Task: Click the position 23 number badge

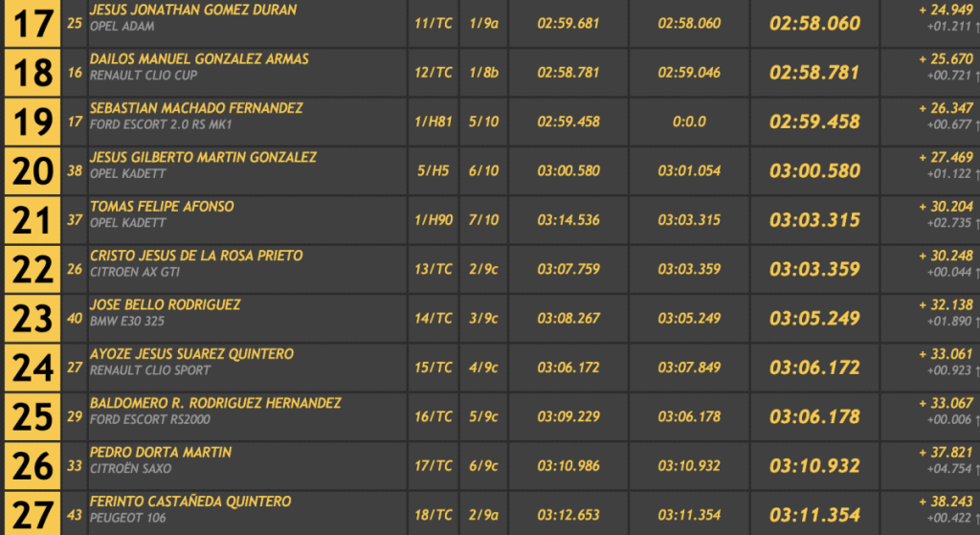Action: (33, 319)
